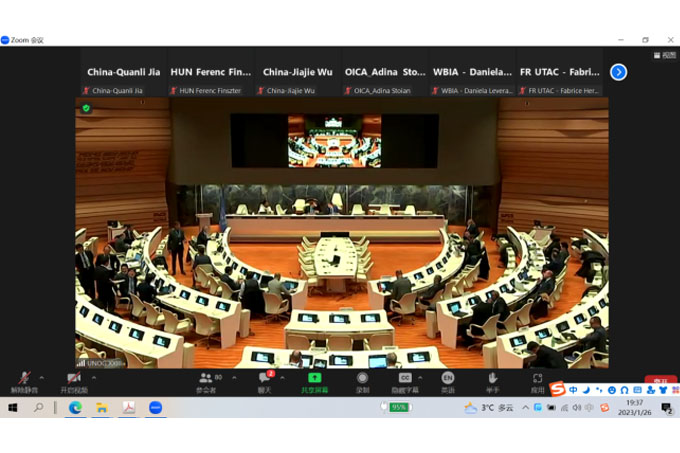
Task: Open the weather widget showing 3°C
Action: 489,407
